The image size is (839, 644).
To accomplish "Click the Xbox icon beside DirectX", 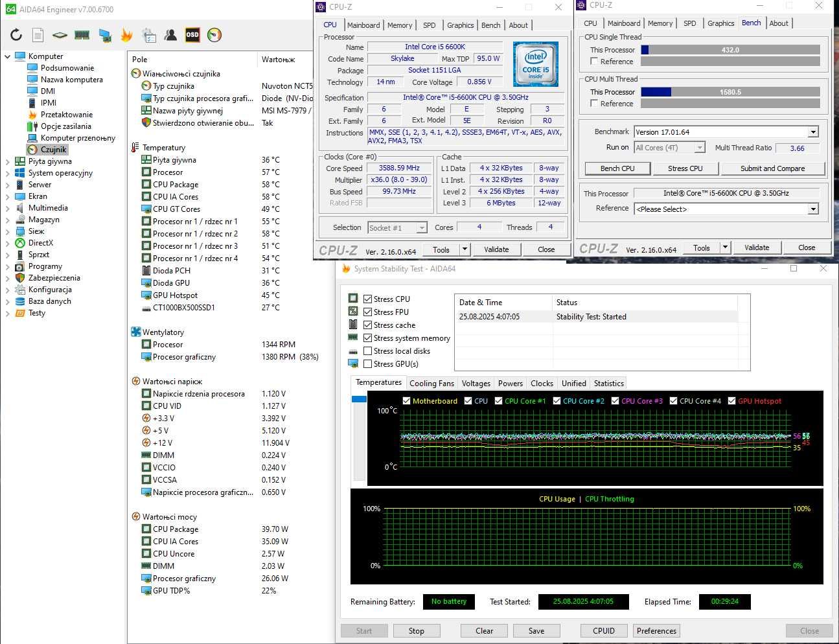I will pos(20,243).
